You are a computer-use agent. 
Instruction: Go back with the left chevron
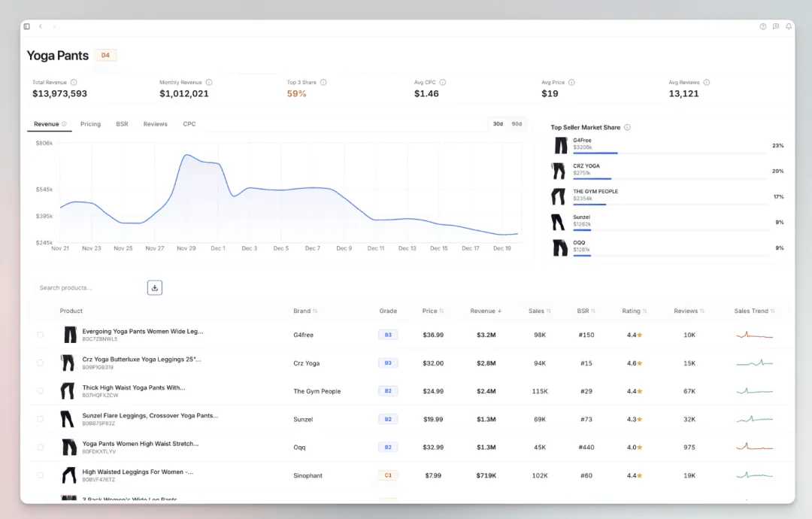click(41, 26)
